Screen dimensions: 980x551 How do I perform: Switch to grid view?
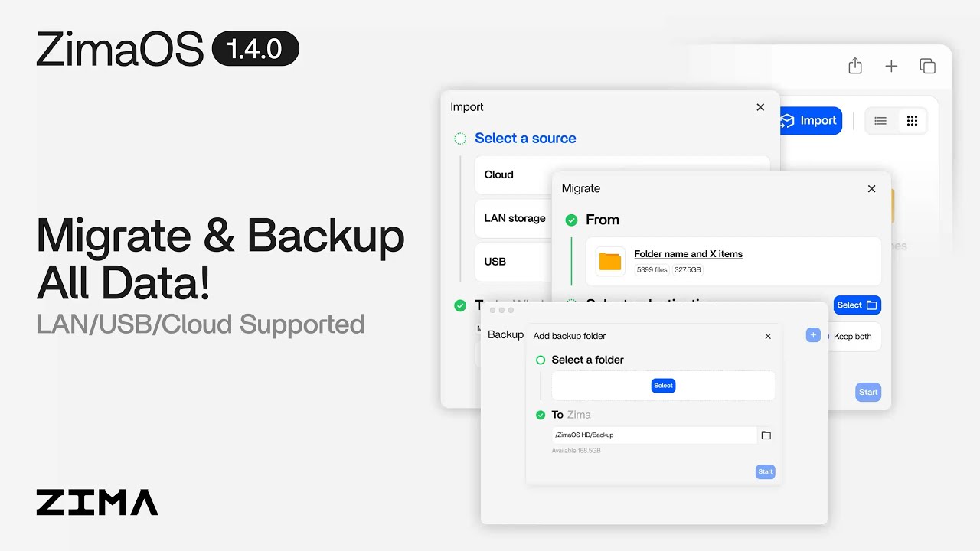[912, 121]
